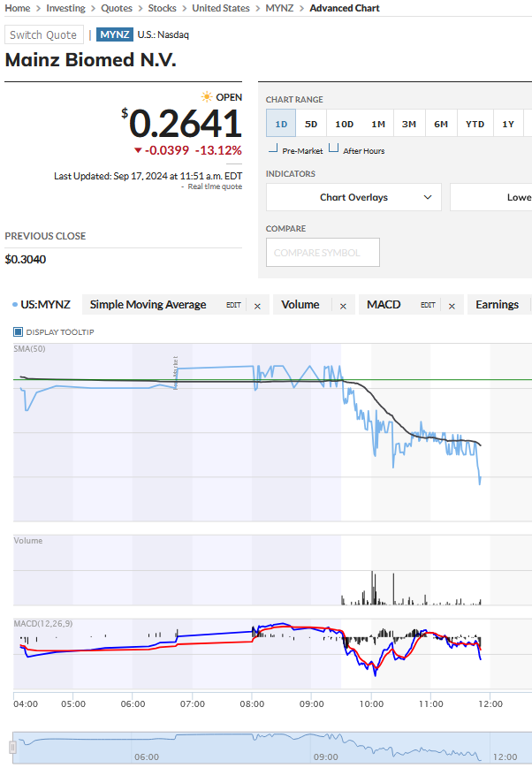Select the 1M chart range

tap(378, 124)
